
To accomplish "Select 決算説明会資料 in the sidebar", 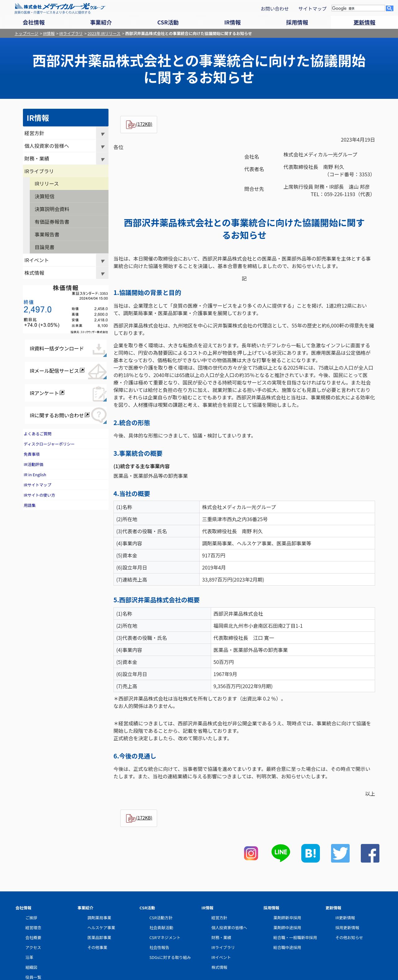I will click(x=69, y=209).
